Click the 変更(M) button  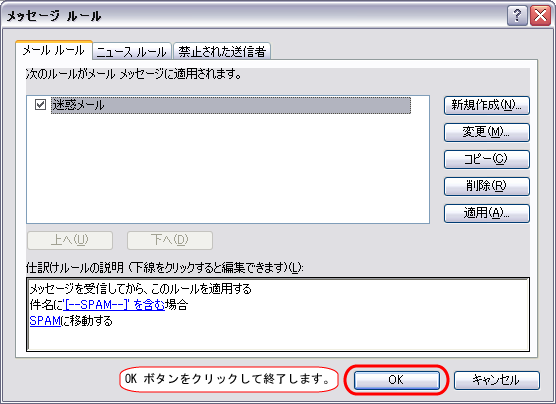[486, 132]
